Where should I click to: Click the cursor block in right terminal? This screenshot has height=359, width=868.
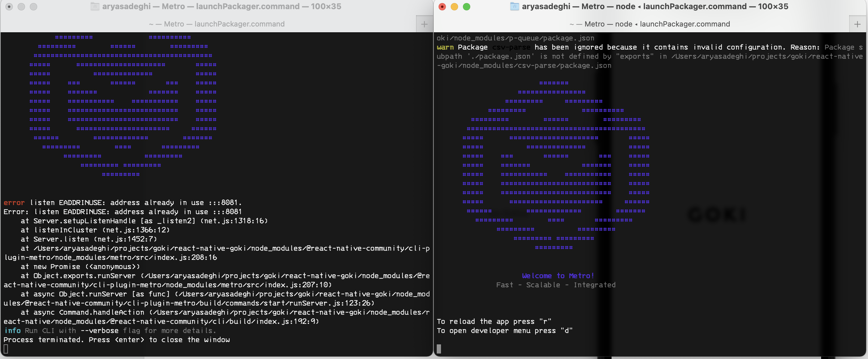(x=439, y=349)
